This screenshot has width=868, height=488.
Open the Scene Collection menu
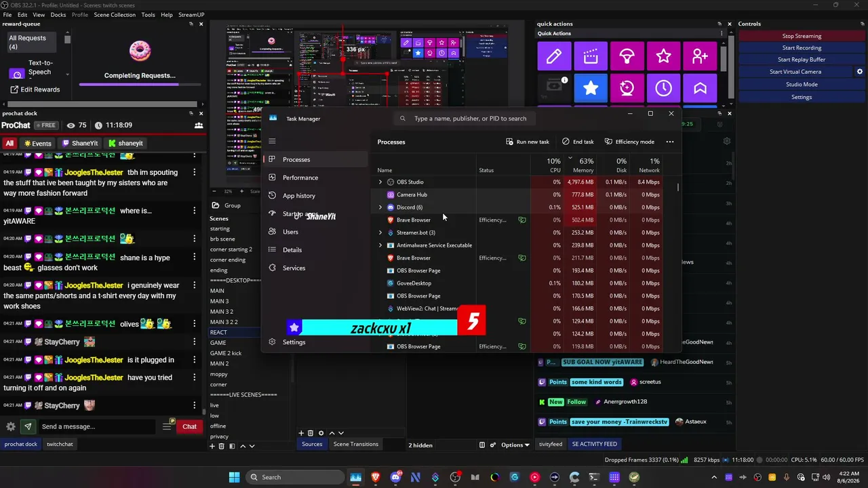(x=115, y=15)
